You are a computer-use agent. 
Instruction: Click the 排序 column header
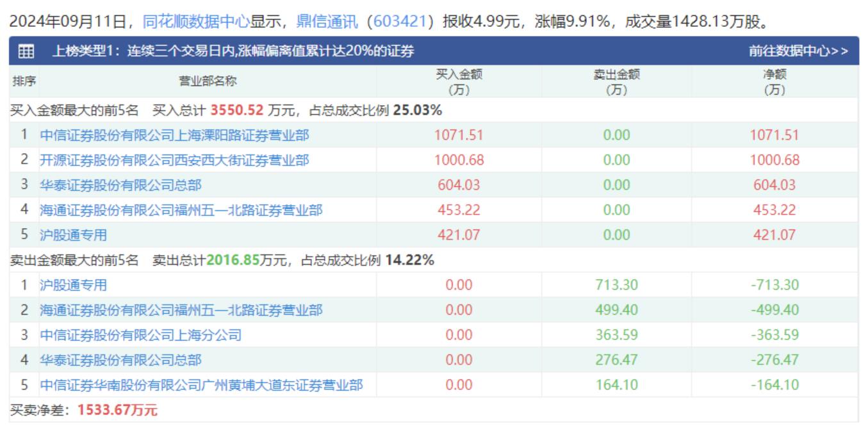coord(24,81)
